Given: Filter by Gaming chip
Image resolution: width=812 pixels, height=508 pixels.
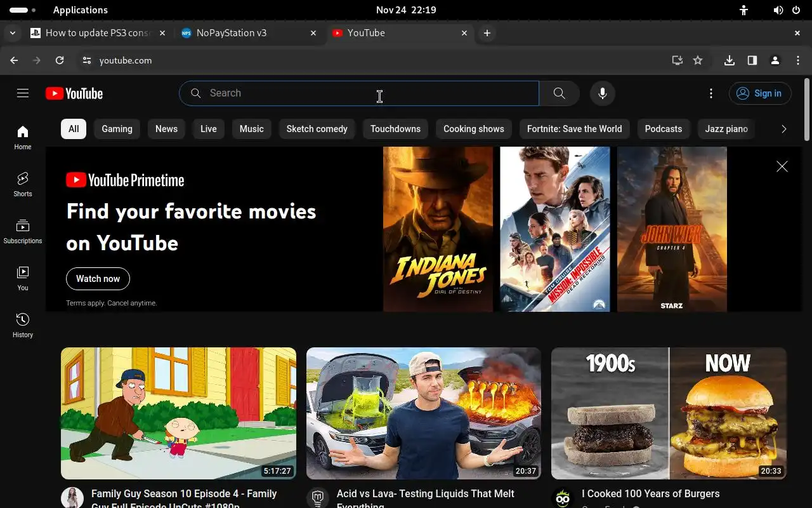Looking at the screenshot, I should pyautogui.click(x=117, y=129).
